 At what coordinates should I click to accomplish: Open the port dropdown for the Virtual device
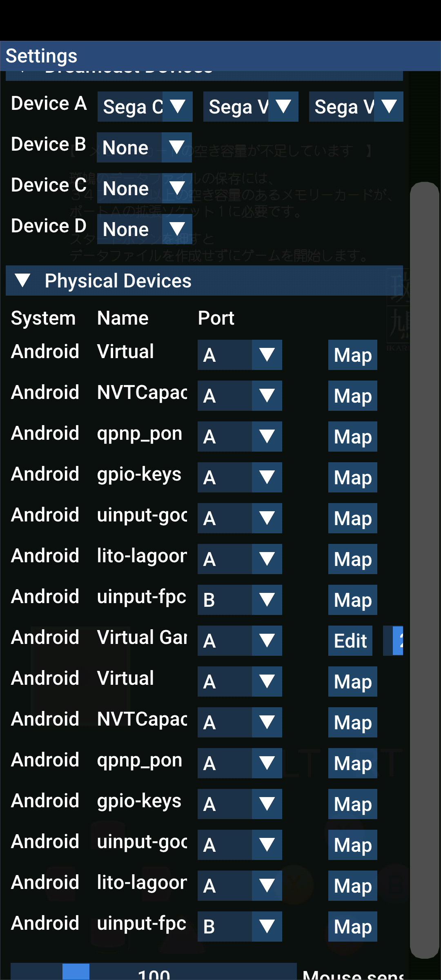[240, 355]
